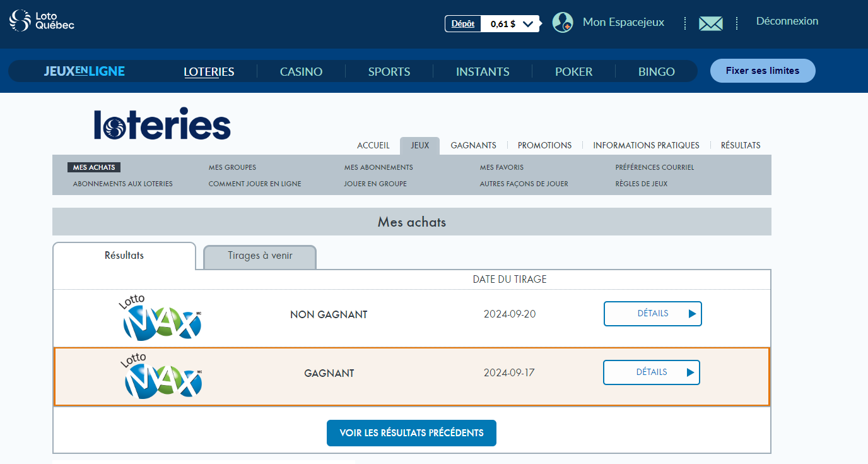This screenshot has width=868, height=464.
Task: Click AUTRES FAÇONS DE JOUER link
Action: (524, 184)
